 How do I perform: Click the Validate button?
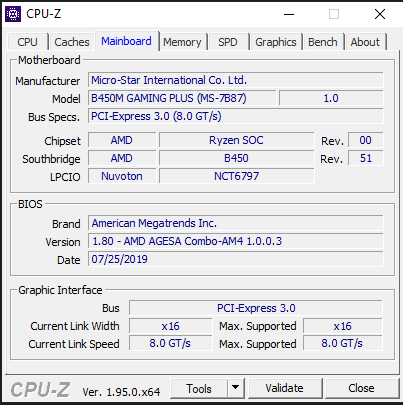tap(284, 388)
